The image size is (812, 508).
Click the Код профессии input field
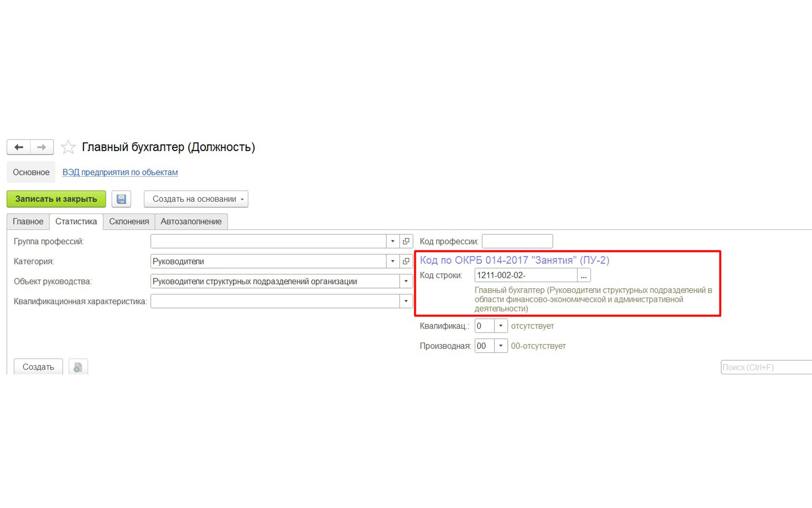pos(517,241)
